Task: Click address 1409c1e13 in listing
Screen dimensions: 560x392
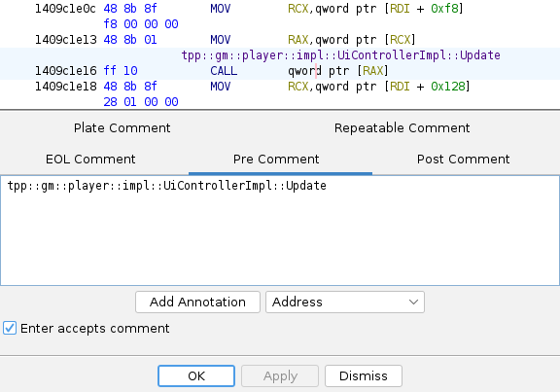Action: 66,40
